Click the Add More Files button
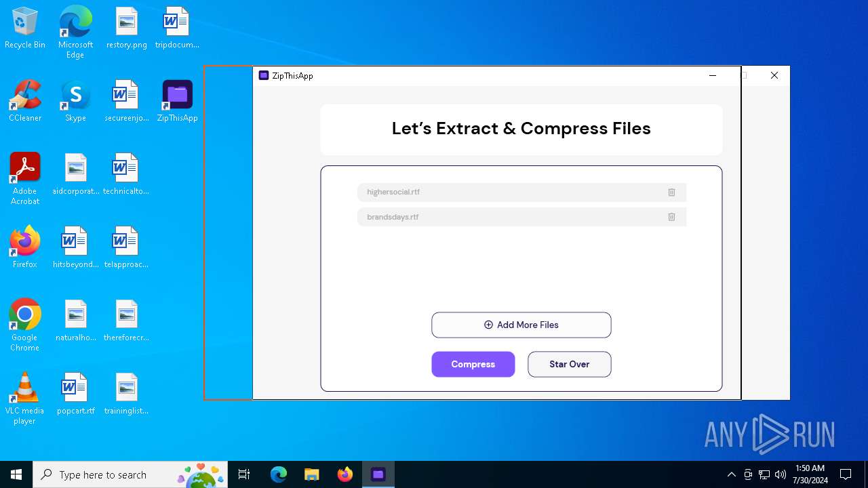The image size is (868, 488). (521, 325)
